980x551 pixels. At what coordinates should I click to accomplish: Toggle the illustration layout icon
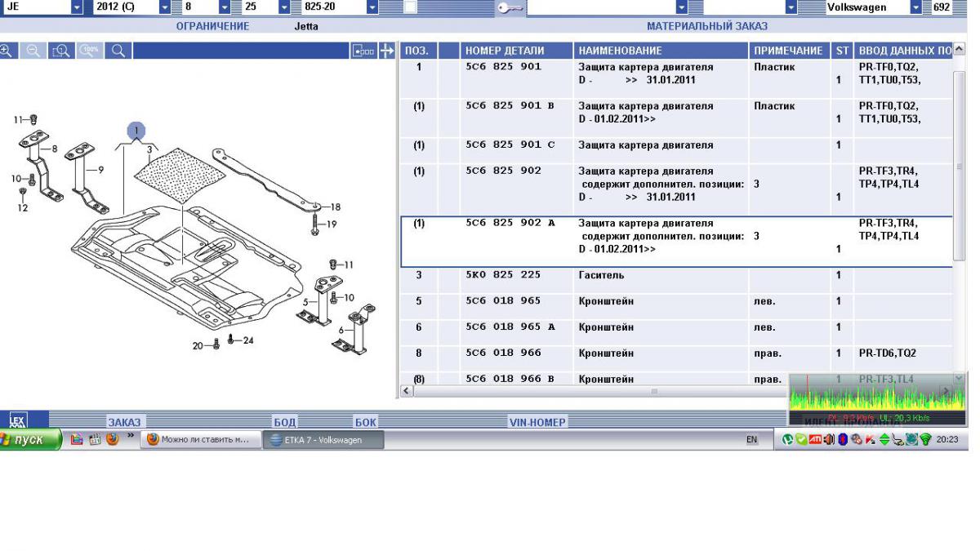tap(363, 51)
